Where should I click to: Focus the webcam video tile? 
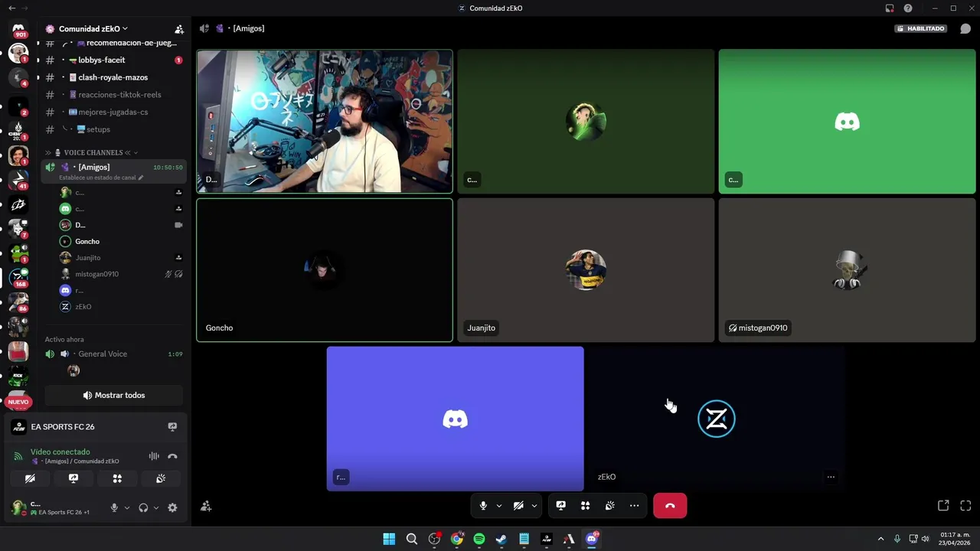click(x=325, y=121)
